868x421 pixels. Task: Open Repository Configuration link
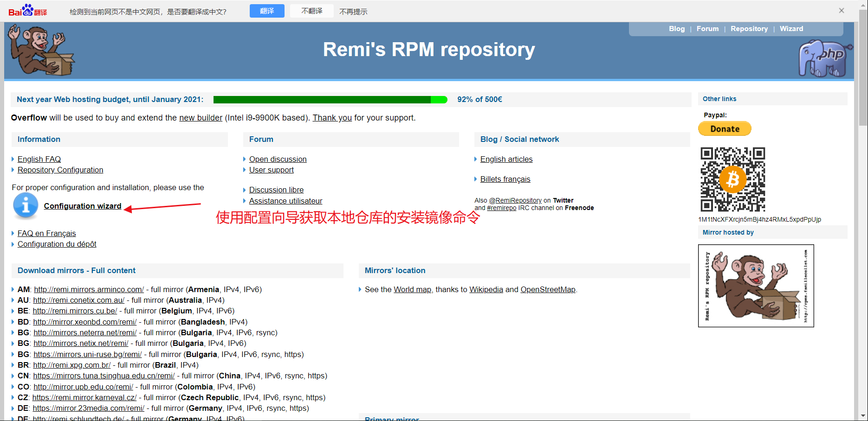click(x=60, y=170)
